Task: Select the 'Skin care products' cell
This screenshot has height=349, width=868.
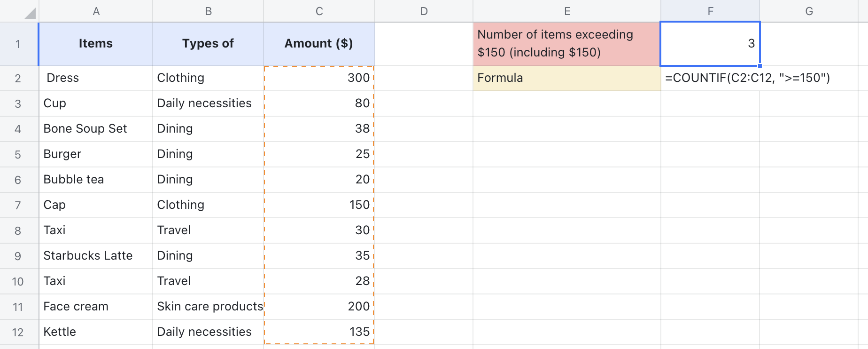Action: click(x=208, y=306)
